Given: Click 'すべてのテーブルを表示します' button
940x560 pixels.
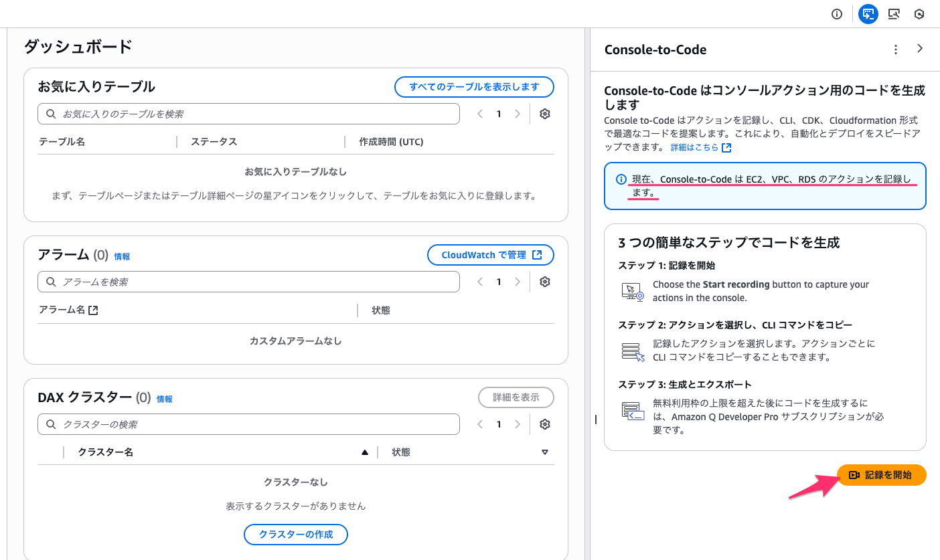Looking at the screenshot, I should pyautogui.click(x=474, y=87).
